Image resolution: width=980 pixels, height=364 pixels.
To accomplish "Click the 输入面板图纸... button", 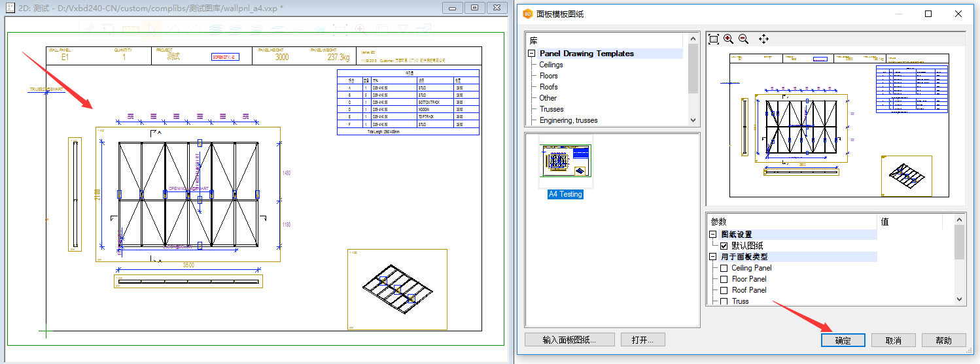I will click(569, 340).
